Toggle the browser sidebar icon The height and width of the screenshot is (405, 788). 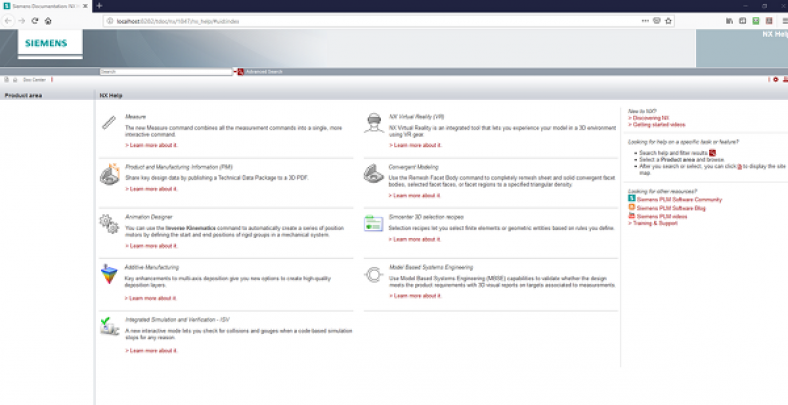pos(742,21)
